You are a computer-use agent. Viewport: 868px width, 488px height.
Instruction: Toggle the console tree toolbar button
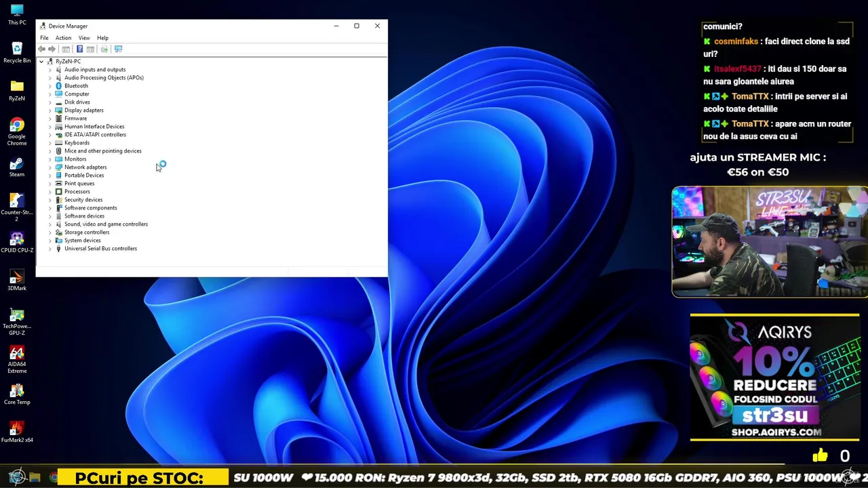(x=66, y=49)
